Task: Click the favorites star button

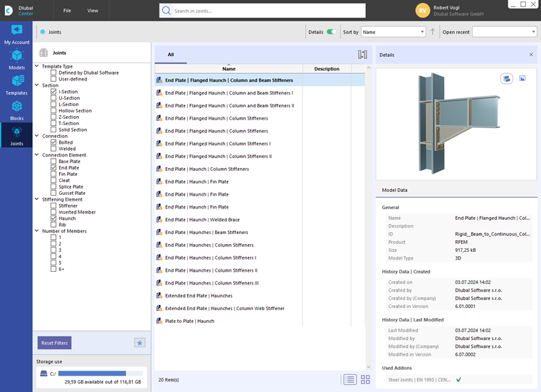Action: click(140, 343)
